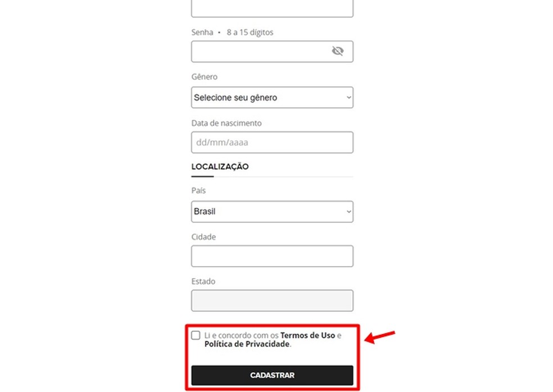This screenshot has height=392, width=553.
Task: Toggle password visibility eye icon
Action: point(337,52)
